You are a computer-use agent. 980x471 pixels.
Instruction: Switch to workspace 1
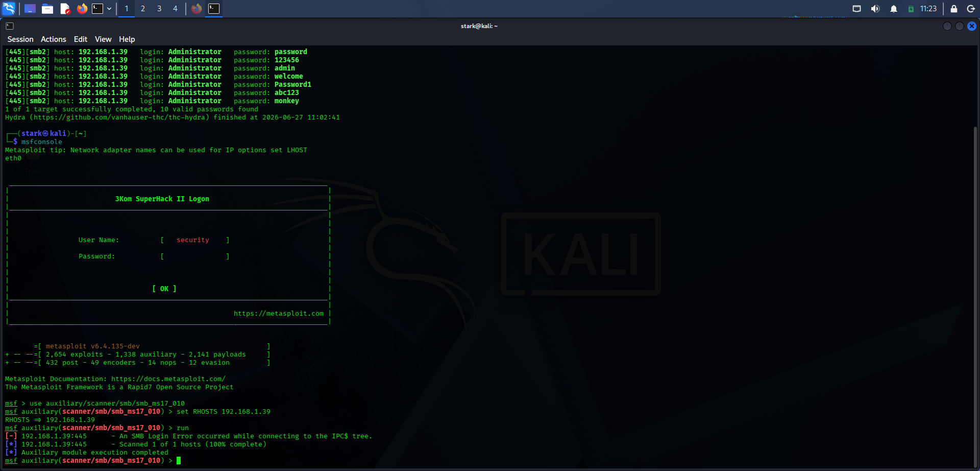click(x=127, y=9)
